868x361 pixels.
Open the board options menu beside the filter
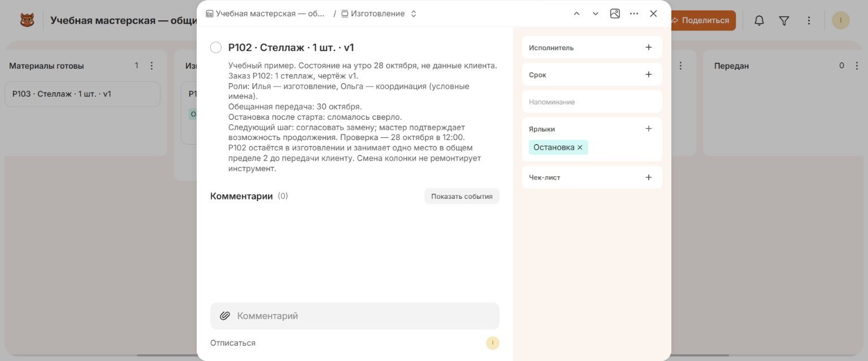(809, 20)
